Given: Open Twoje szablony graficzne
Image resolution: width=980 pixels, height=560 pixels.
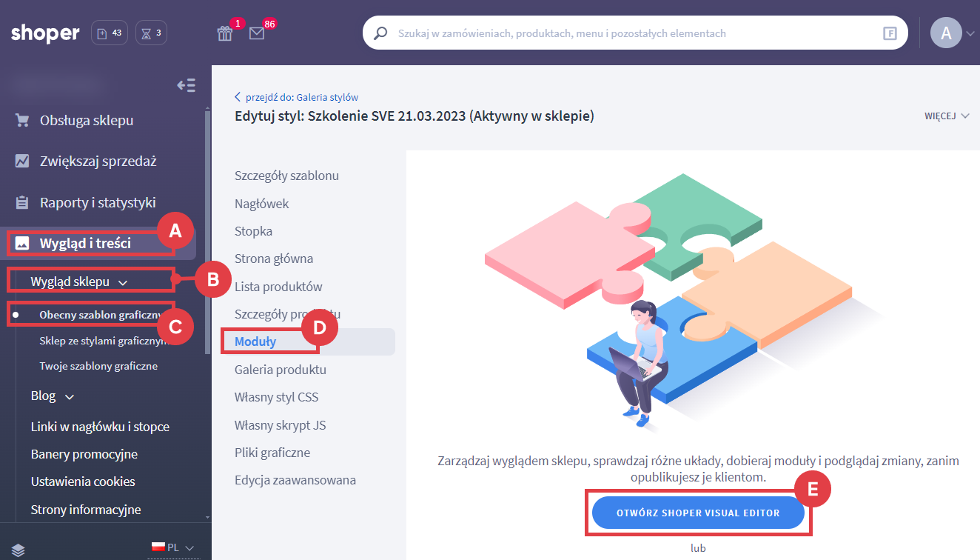Looking at the screenshot, I should click(98, 366).
